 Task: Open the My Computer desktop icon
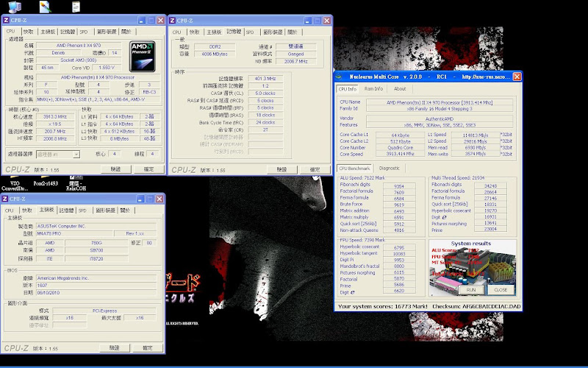[15, 7]
